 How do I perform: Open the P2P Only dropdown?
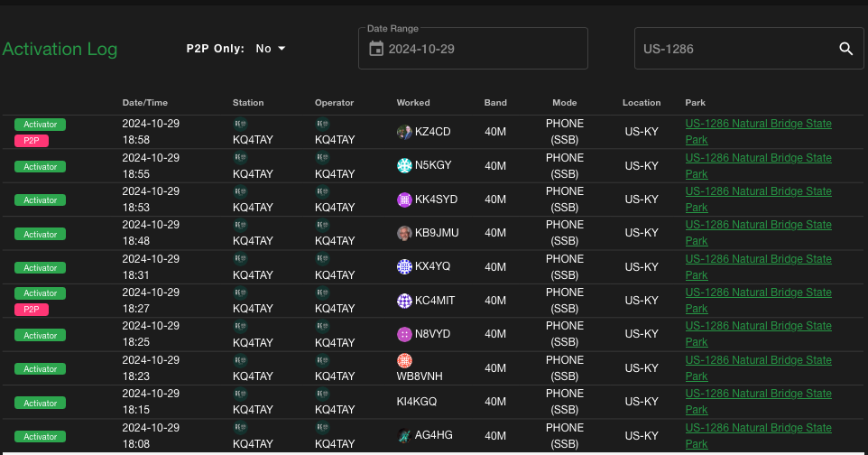point(270,49)
